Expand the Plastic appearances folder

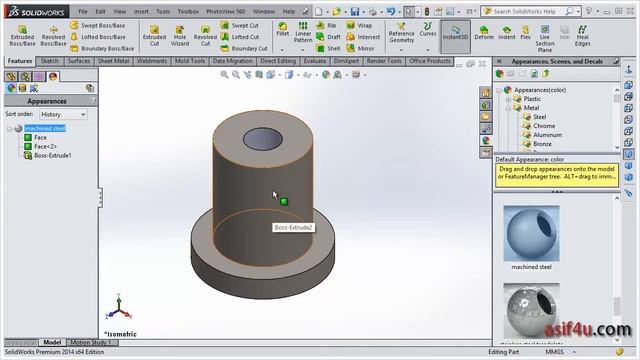[x=508, y=99]
